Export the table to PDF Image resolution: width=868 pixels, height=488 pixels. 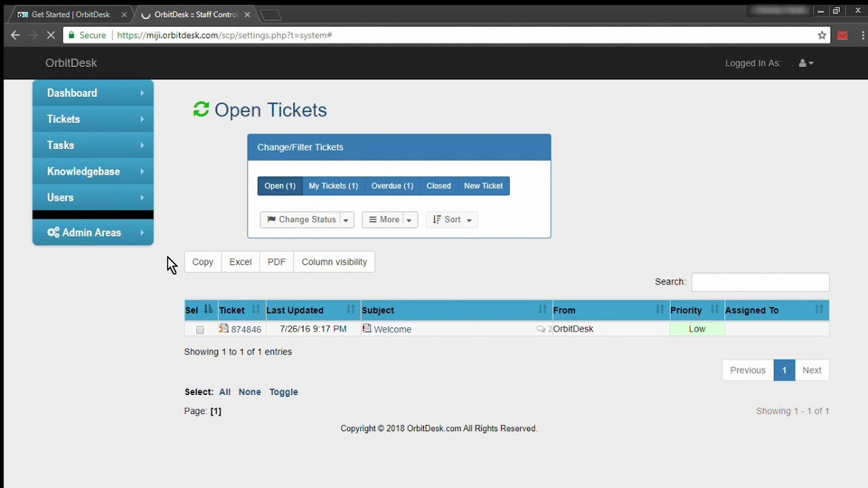(277, 262)
